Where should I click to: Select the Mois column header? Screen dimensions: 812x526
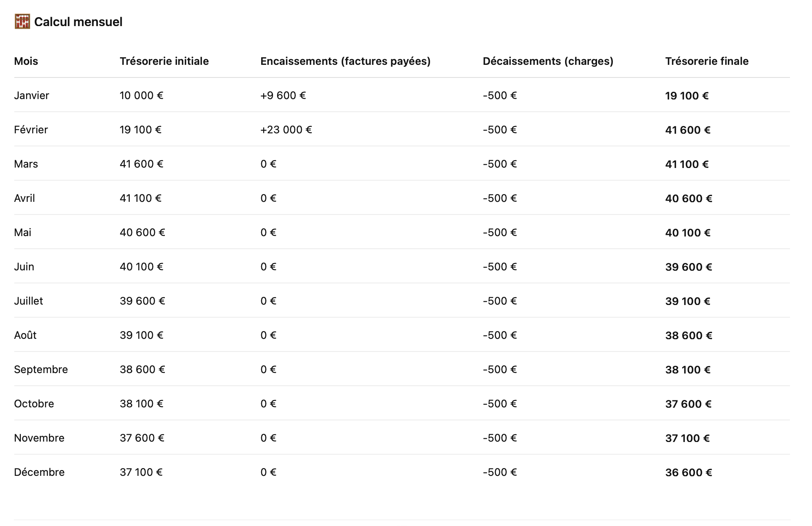click(x=26, y=61)
